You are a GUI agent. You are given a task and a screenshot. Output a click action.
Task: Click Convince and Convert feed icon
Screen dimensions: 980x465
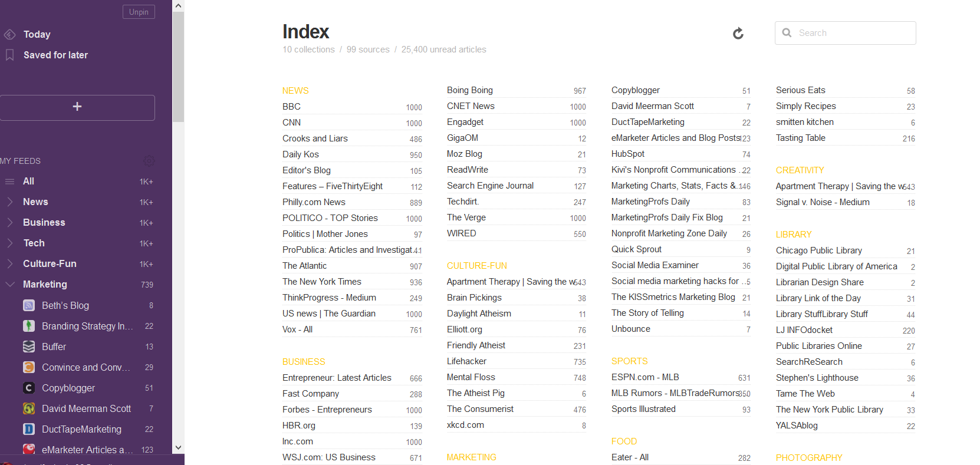pyautogui.click(x=28, y=367)
